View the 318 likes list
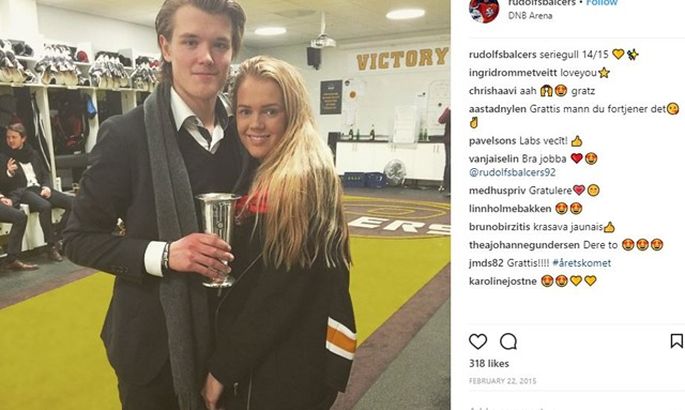 (x=489, y=363)
